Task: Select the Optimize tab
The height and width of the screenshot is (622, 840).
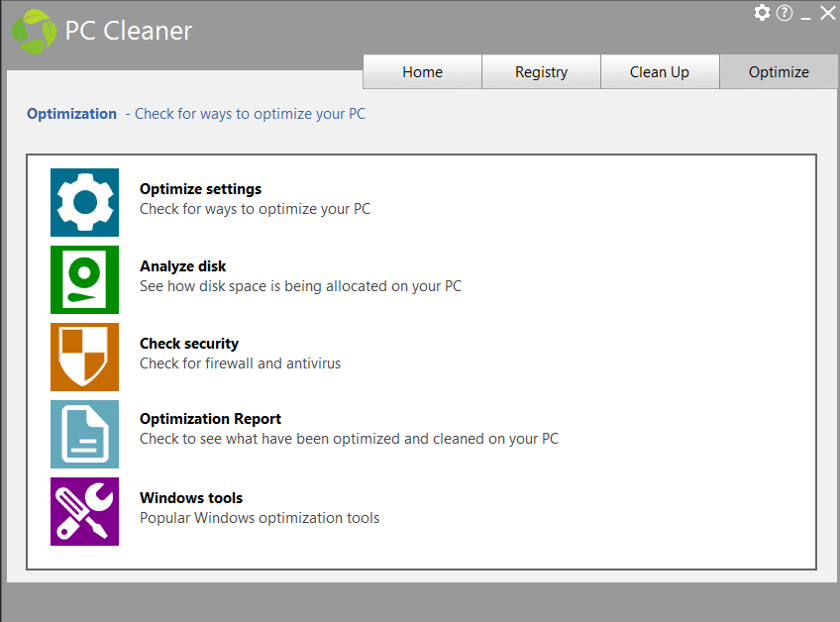Action: point(779,71)
